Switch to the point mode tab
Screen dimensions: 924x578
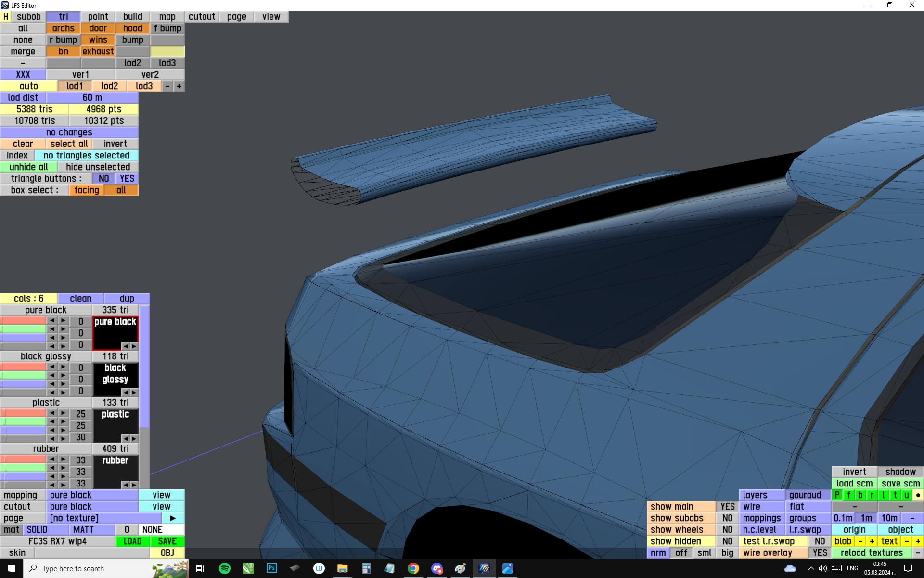click(x=98, y=17)
